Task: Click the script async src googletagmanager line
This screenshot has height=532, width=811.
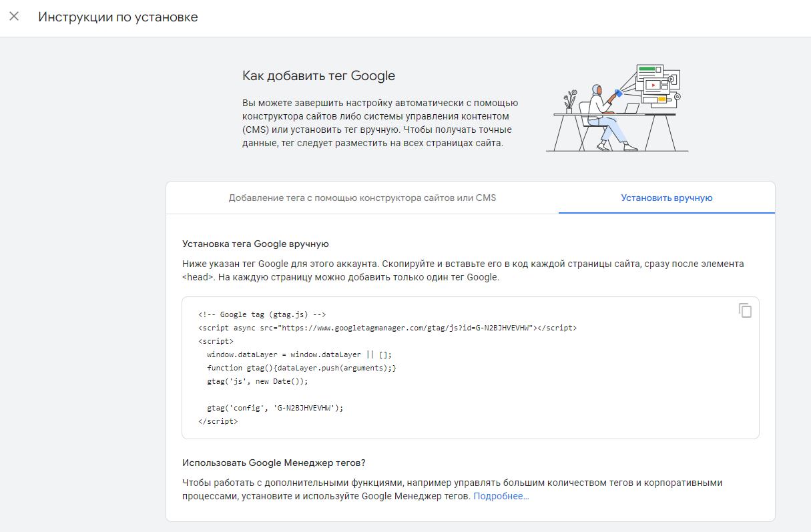Action: (387, 328)
